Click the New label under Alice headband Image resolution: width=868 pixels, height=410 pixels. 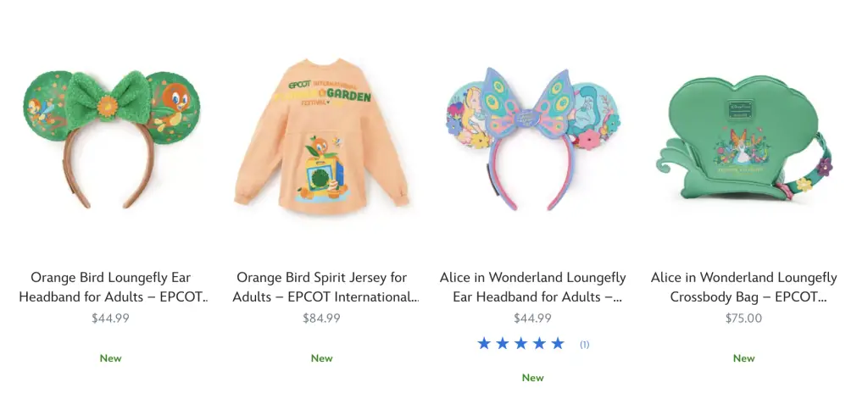click(x=532, y=378)
